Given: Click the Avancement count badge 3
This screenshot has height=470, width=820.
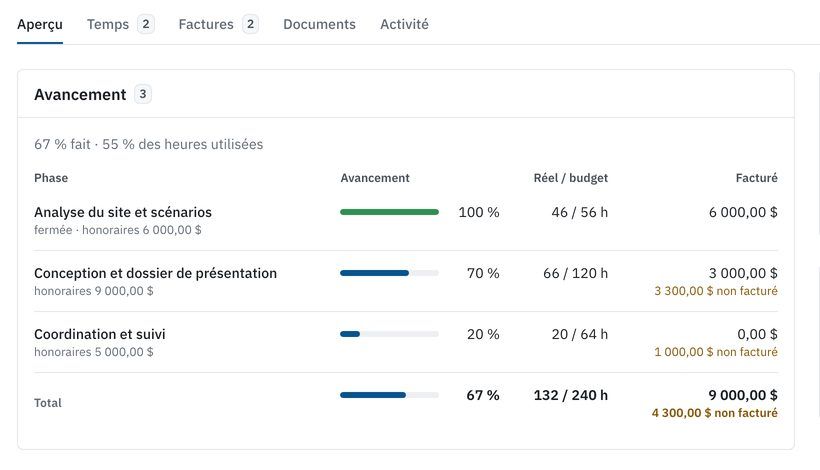Looking at the screenshot, I should tap(143, 95).
